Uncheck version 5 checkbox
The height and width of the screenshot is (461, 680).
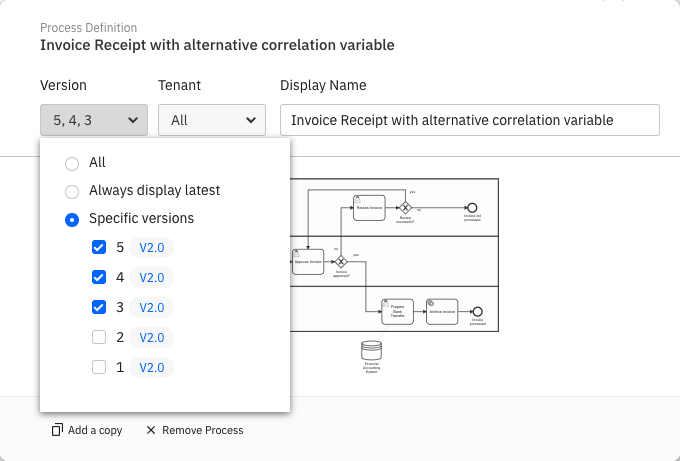tap(99, 248)
